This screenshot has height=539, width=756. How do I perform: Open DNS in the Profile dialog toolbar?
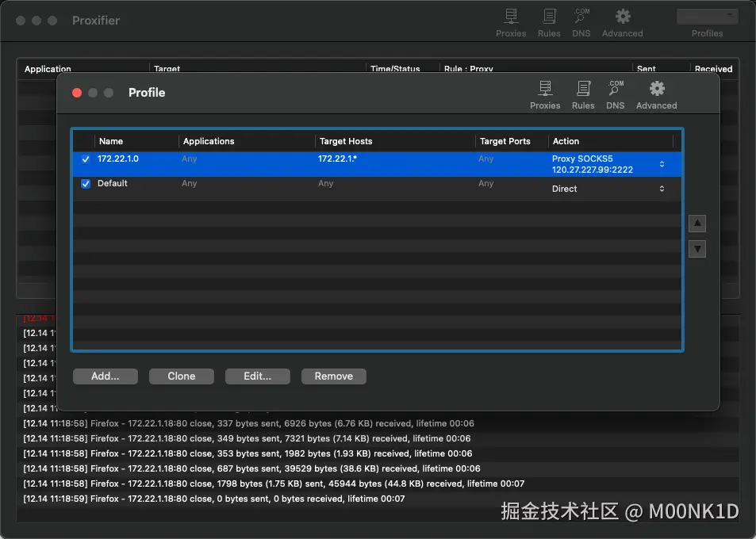click(x=616, y=95)
